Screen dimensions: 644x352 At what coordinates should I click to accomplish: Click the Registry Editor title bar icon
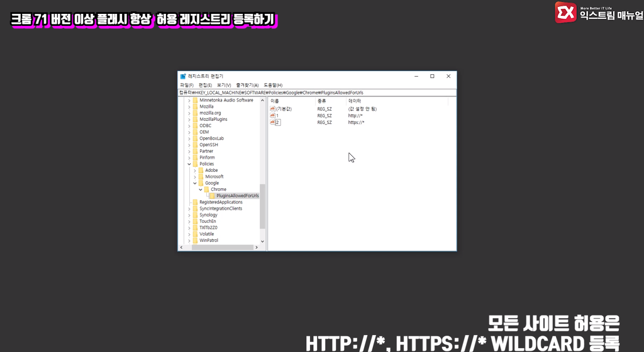[x=183, y=76]
